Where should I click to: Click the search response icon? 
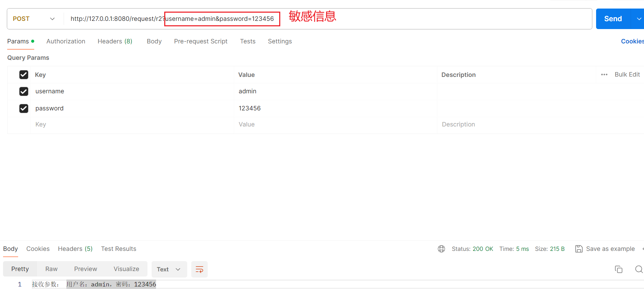click(639, 269)
